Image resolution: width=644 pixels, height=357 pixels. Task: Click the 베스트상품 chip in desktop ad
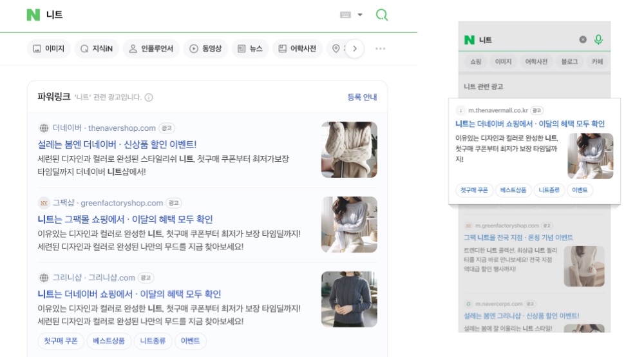tap(109, 340)
